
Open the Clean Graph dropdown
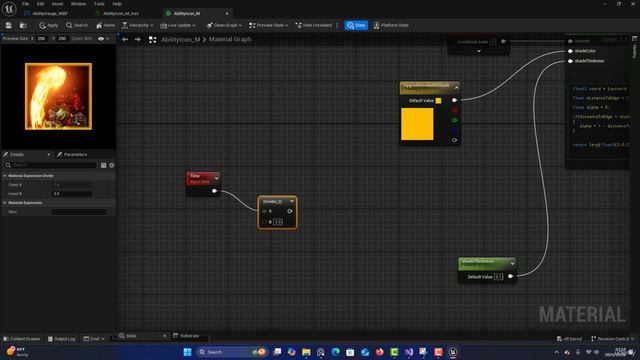(224, 25)
